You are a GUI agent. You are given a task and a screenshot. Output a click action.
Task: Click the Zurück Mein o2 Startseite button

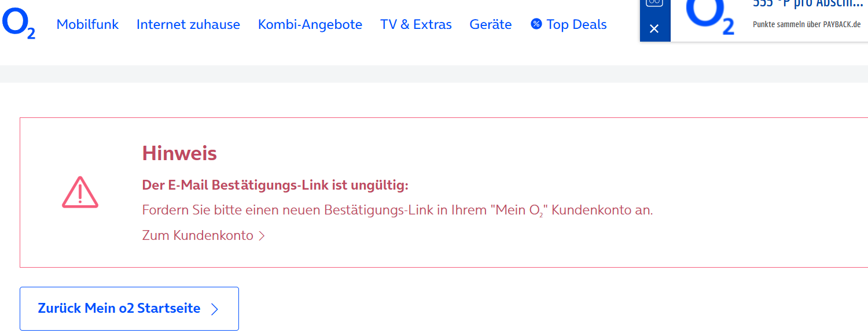129,309
